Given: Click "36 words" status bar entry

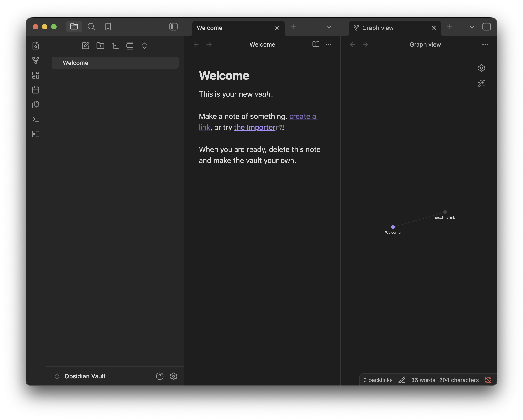Looking at the screenshot, I should coord(423,380).
